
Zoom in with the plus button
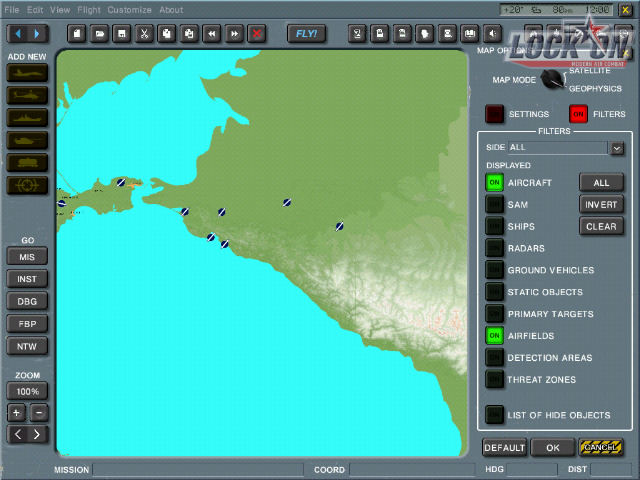[17, 413]
